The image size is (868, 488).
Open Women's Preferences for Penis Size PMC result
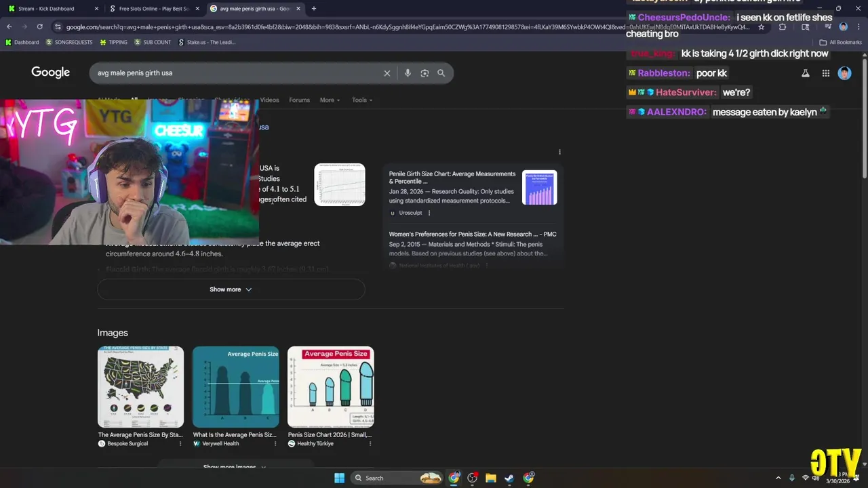(473, 234)
